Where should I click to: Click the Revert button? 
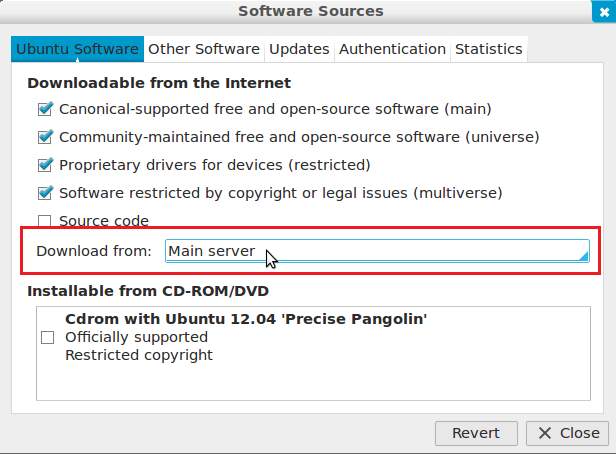476,433
